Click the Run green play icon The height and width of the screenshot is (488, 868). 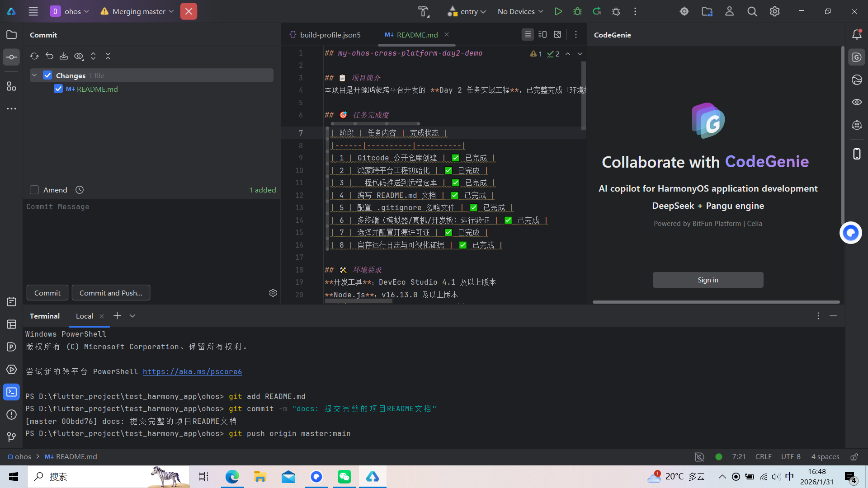(x=558, y=11)
